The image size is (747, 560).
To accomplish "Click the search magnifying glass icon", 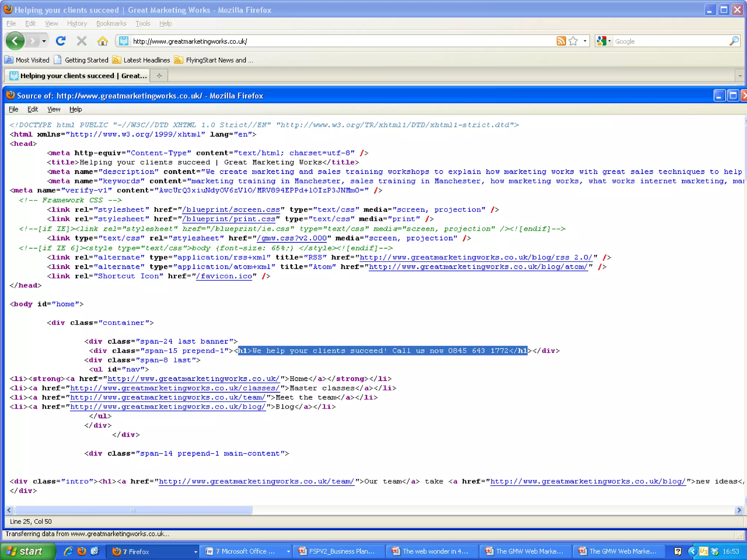I will (x=734, y=41).
